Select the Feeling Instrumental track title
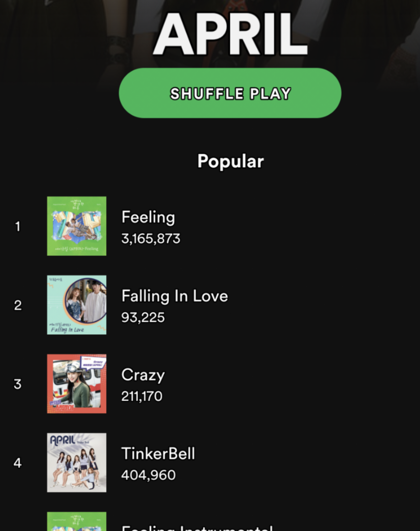 [197, 528]
